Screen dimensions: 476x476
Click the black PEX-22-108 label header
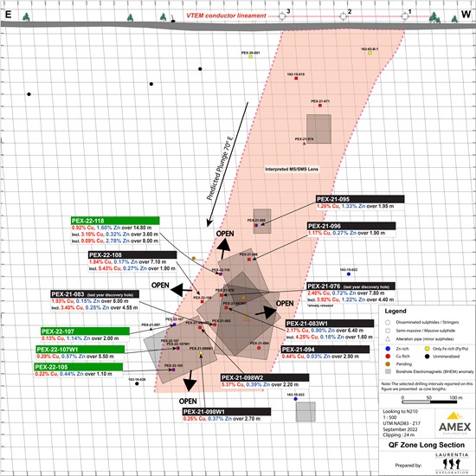[x=132, y=254]
